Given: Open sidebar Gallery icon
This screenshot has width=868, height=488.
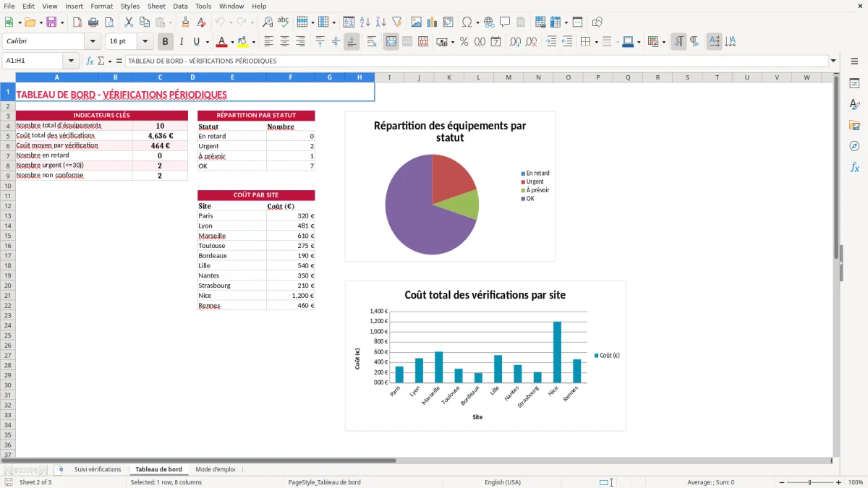Looking at the screenshot, I should pos(854,125).
